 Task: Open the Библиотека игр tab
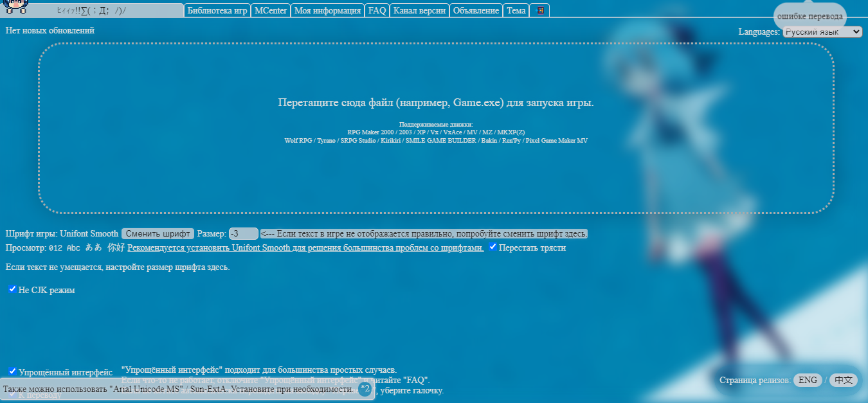[x=217, y=10]
